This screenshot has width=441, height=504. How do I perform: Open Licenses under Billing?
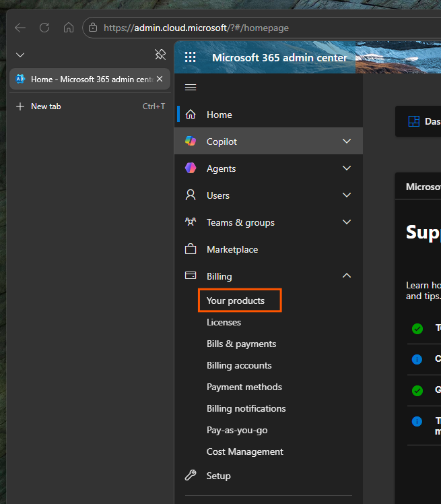click(x=224, y=322)
